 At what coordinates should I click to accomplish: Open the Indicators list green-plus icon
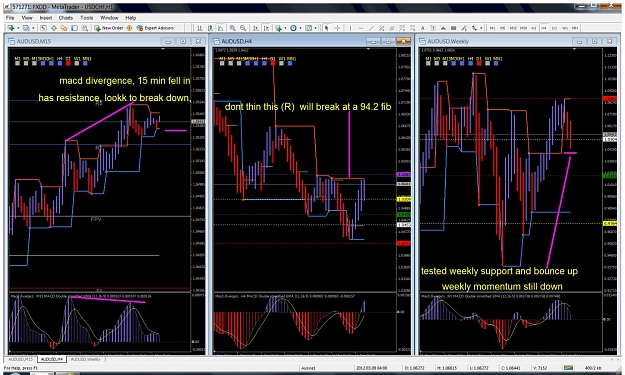(x=279, y=28)
